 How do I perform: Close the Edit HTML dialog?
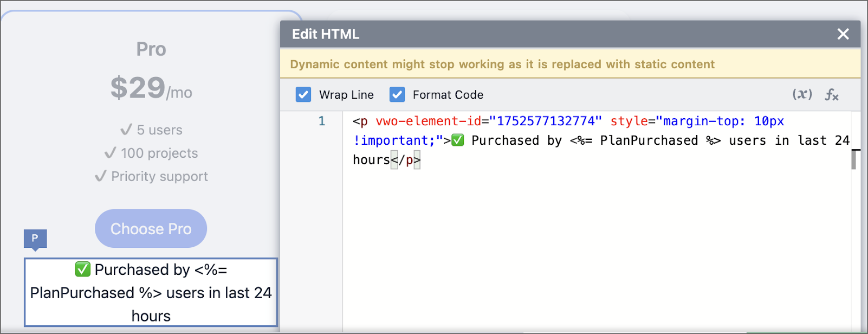click(843, 34)
